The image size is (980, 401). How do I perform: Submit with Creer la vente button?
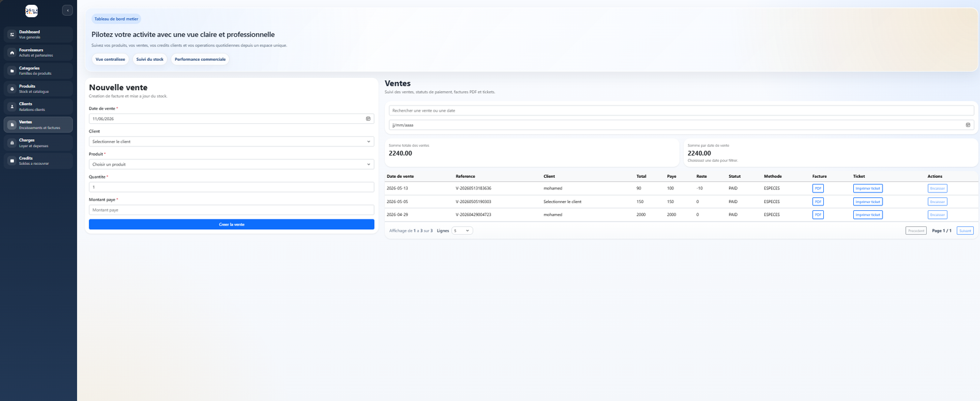[232, 224]
